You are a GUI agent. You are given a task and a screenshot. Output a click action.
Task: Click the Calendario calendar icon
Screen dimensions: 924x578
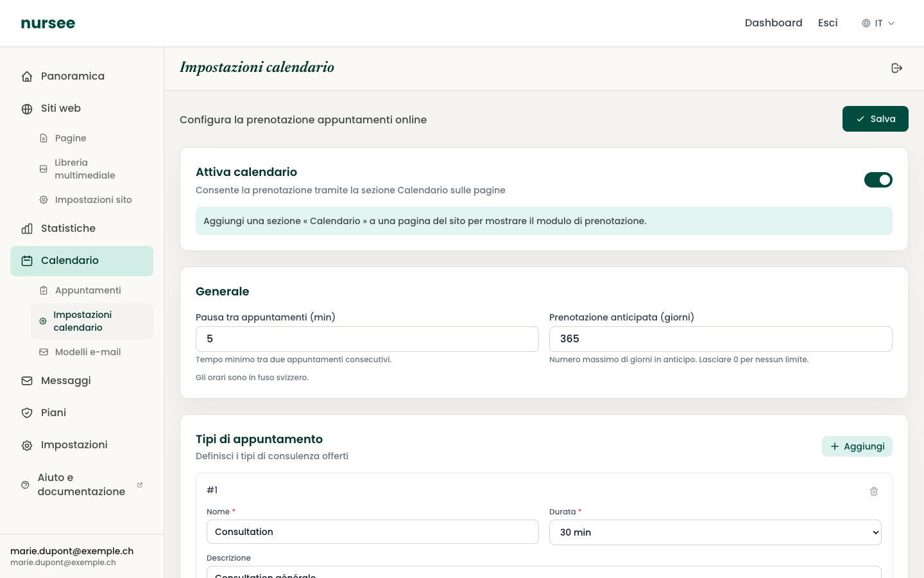tap(27, 261)
